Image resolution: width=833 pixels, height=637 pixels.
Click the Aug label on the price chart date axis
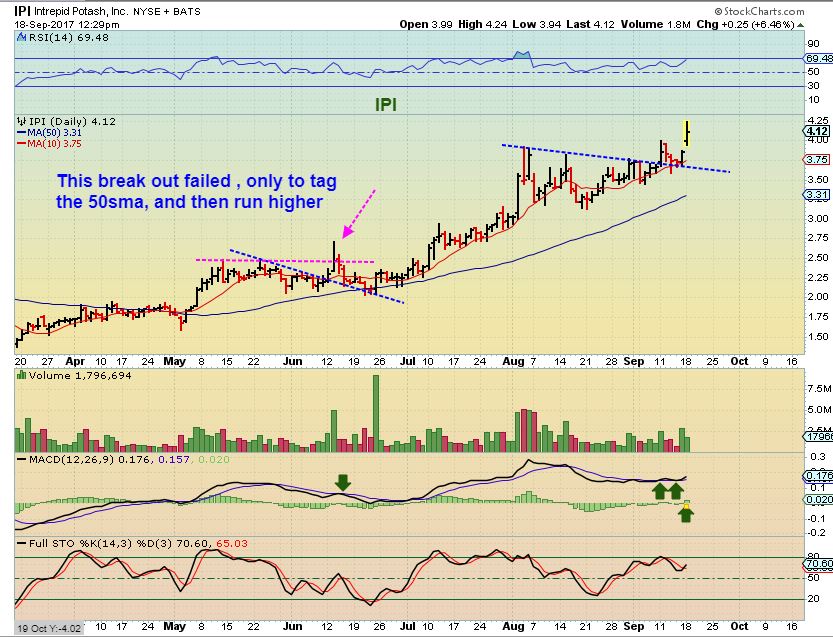pyautogui.click(x=513, y=361)
